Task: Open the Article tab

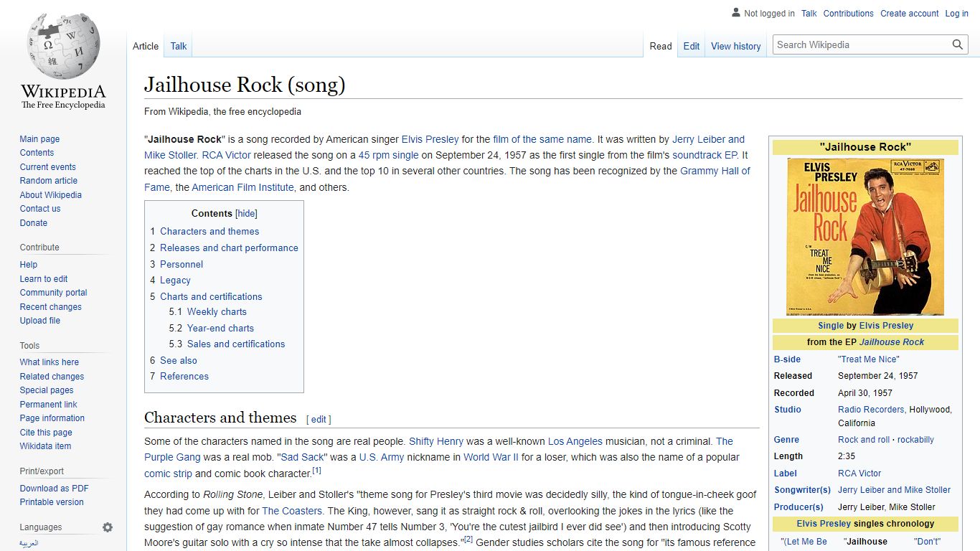Action: [146, 46]
